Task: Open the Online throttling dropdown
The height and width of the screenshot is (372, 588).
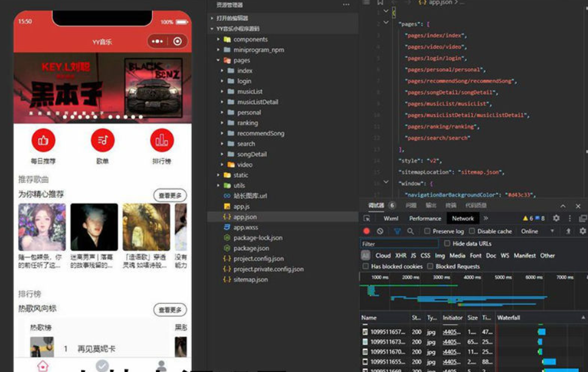Action: 537,231
